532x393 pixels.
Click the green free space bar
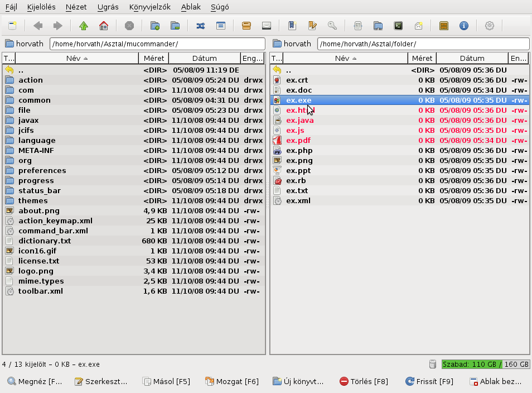[486, 364]
